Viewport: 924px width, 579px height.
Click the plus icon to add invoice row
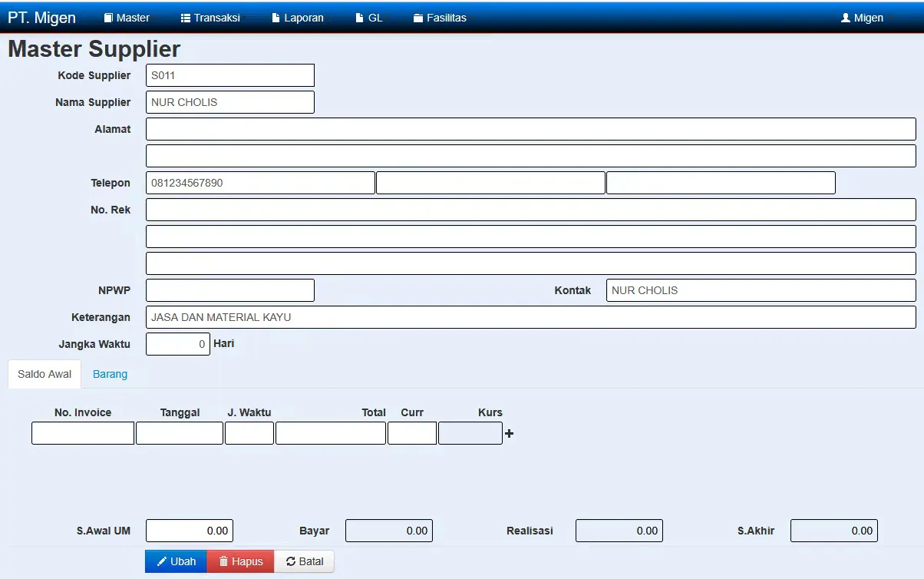coord(509,434)
